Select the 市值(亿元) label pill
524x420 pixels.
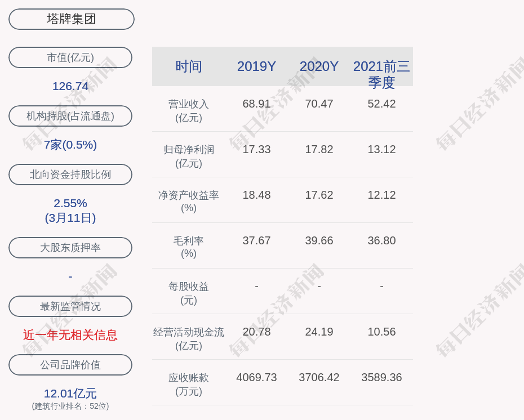70,57
